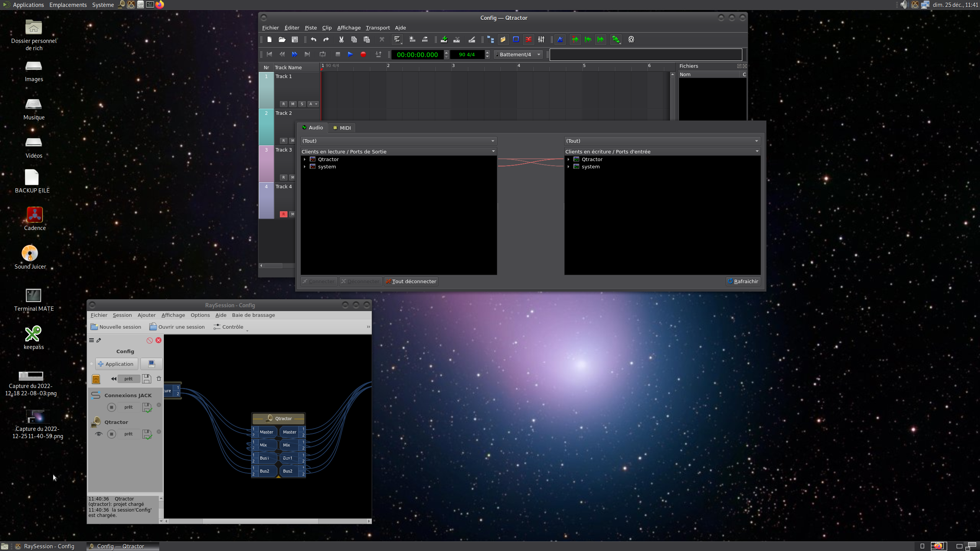This screenshot has height=551, width=980.
Task: Open the Piste menu in Qtractor
Action: point(311,28)
